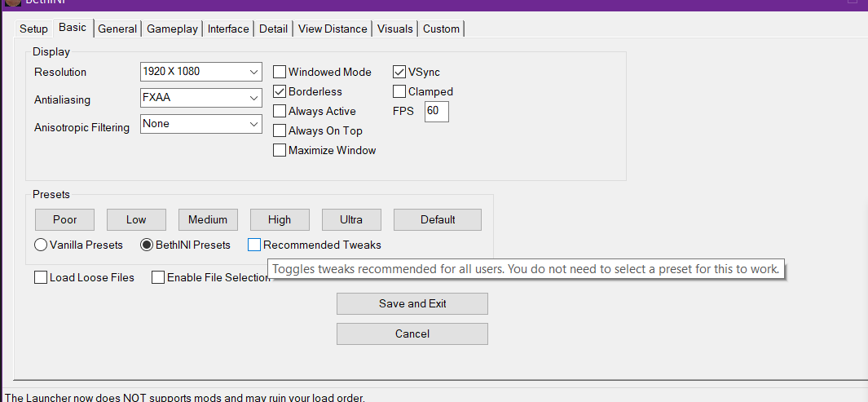Screen dimensions: 868x402
Task: Open the Resolution dropdown
Action: coord(201,72)
